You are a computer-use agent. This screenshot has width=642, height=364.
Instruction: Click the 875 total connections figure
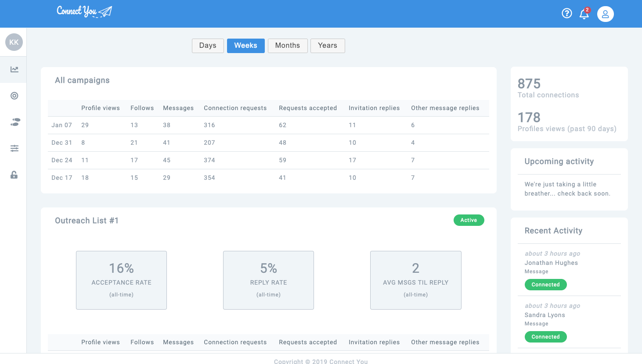click(x=529, y=83)
